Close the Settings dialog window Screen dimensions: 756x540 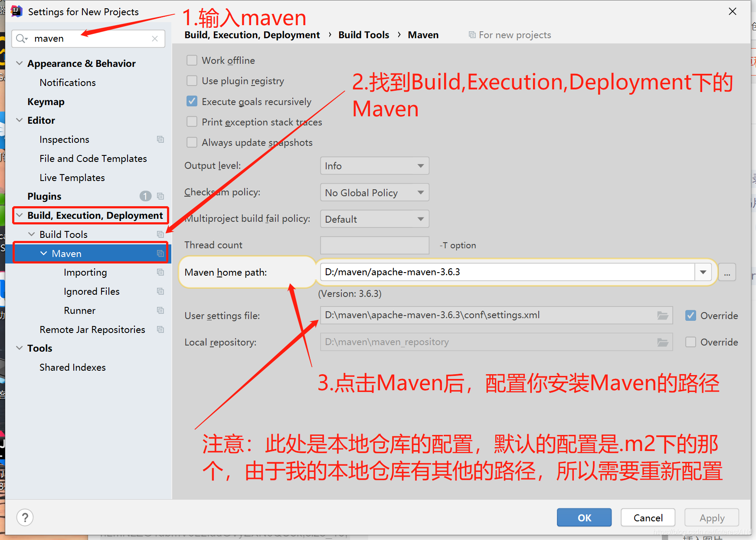click(x=733, y=11)
